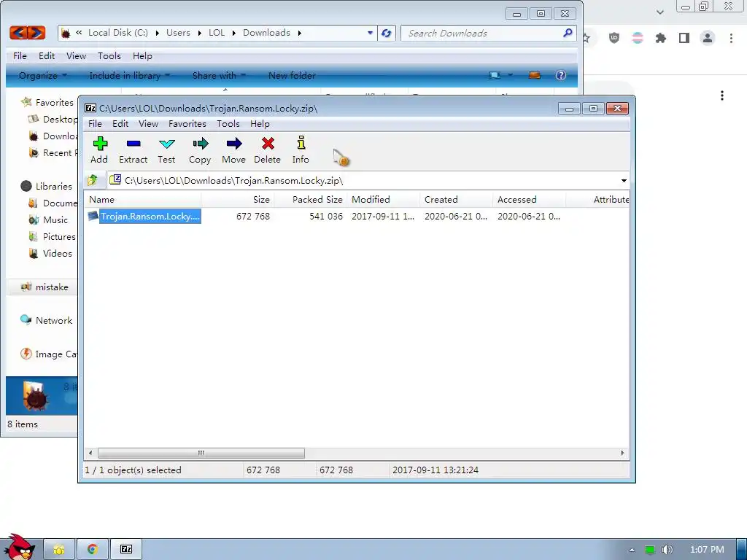This screenshot has width=747, height=560.
Task: Open Include in library dropdown
Action: (130, 75)
